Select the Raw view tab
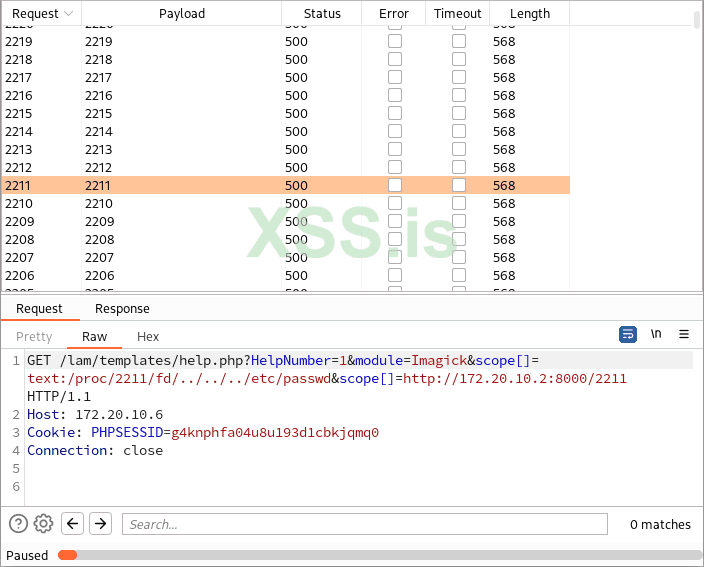Viewport: 704px width, 567px height. (x=94, y=337)
